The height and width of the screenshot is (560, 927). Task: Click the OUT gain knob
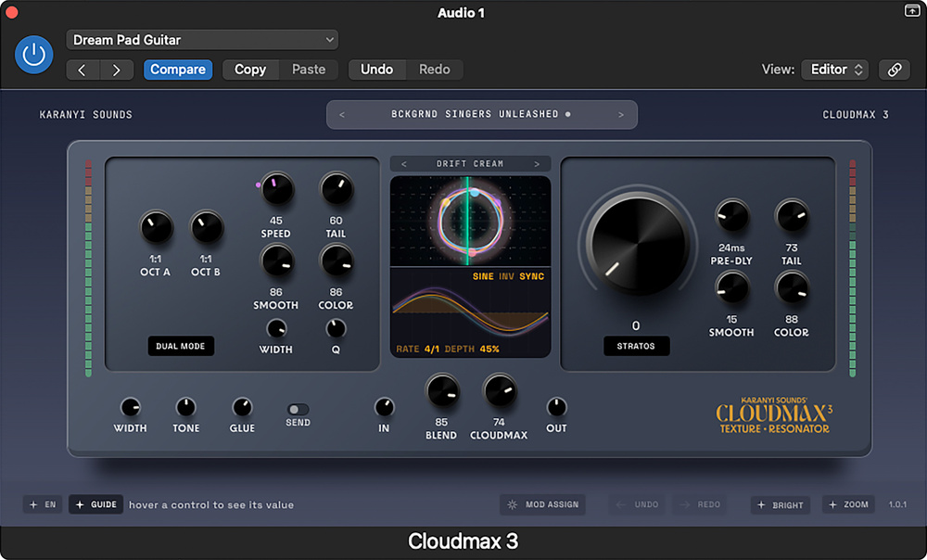[x=556, y=407]
